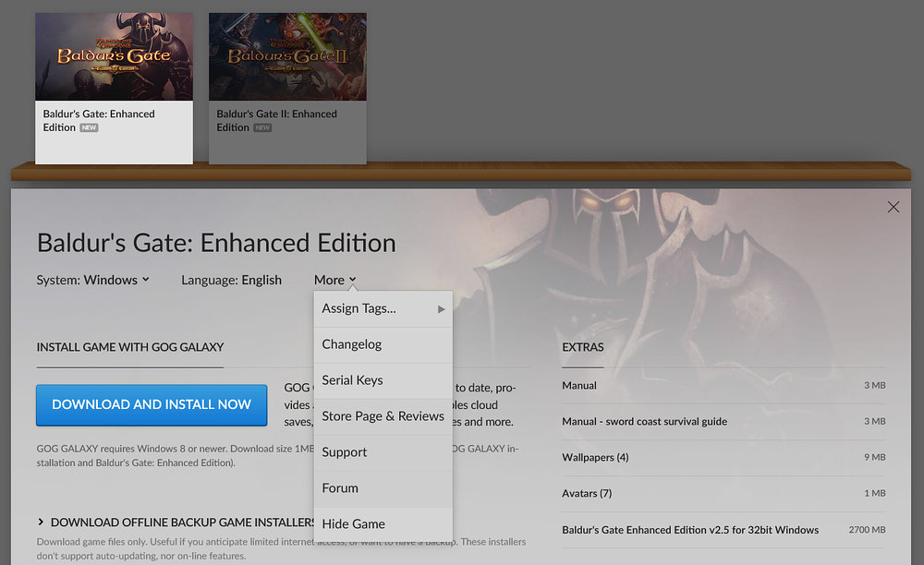The image size is (924, 565).
Task: Click Baldur's Gate II: Enhanced Edition title text
Action: point(276,121)
